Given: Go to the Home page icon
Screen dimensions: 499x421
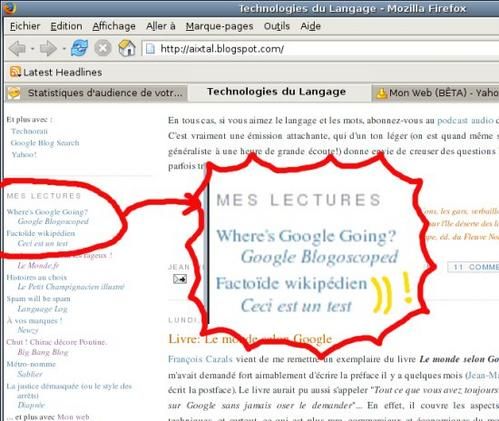Looking at the screenshot, I should point(127,48).
